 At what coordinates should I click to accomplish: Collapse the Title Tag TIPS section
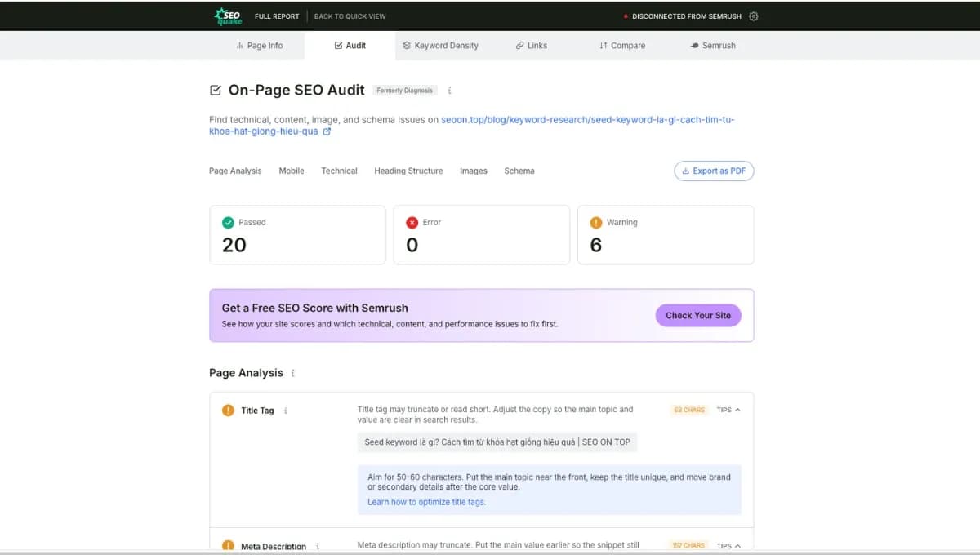pos(728,410)
